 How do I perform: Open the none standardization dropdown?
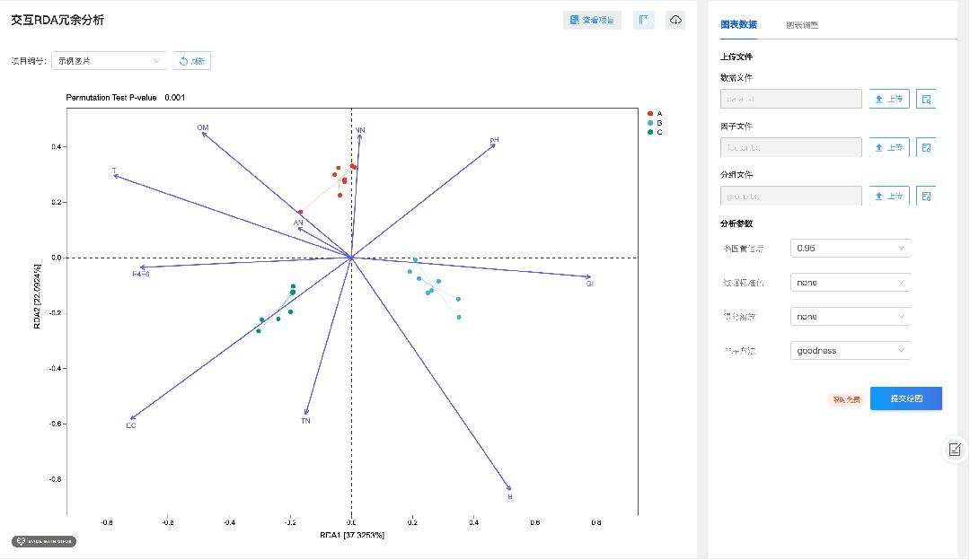850,282
